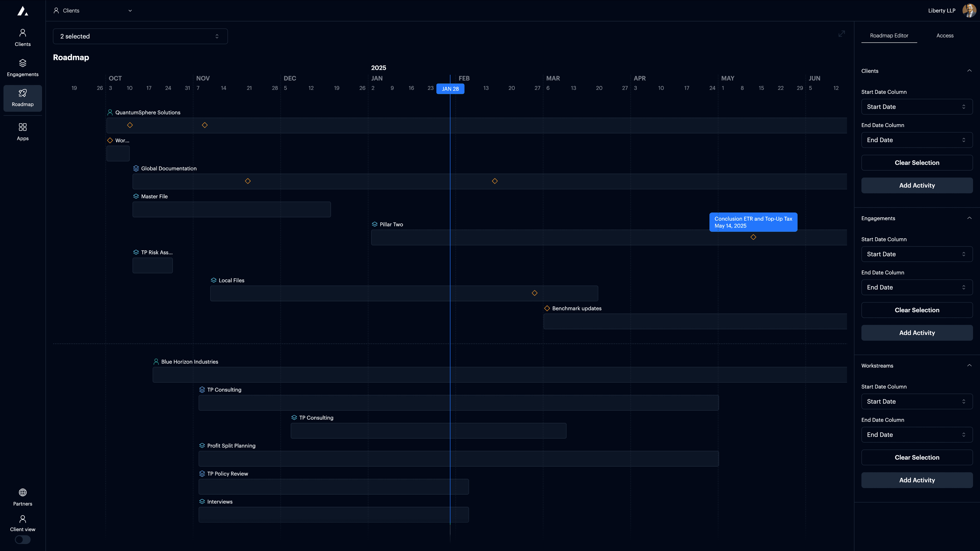The image size is (980, 551).
Task: Select the Roadmap Editor tab
Action: (x=889, y=35)
